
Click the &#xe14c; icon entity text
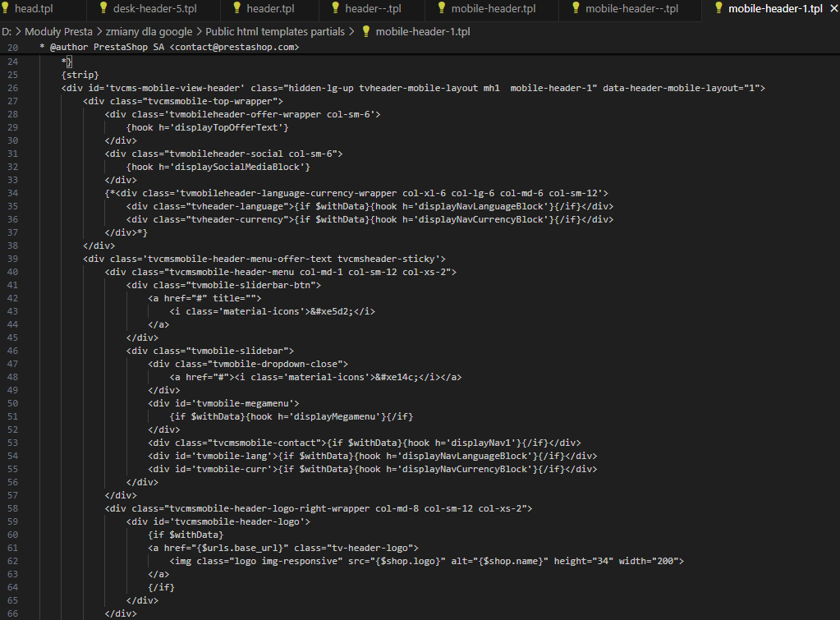tap(397, 377)
